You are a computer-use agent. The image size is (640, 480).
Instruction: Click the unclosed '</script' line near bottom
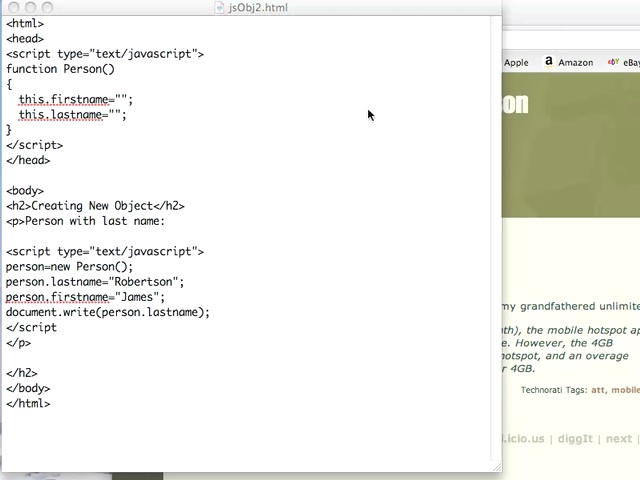click(x=31, y=327)
